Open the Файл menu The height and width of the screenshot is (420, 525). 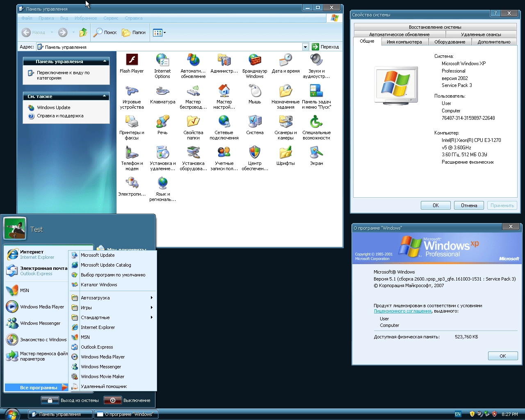click(27, 18)
